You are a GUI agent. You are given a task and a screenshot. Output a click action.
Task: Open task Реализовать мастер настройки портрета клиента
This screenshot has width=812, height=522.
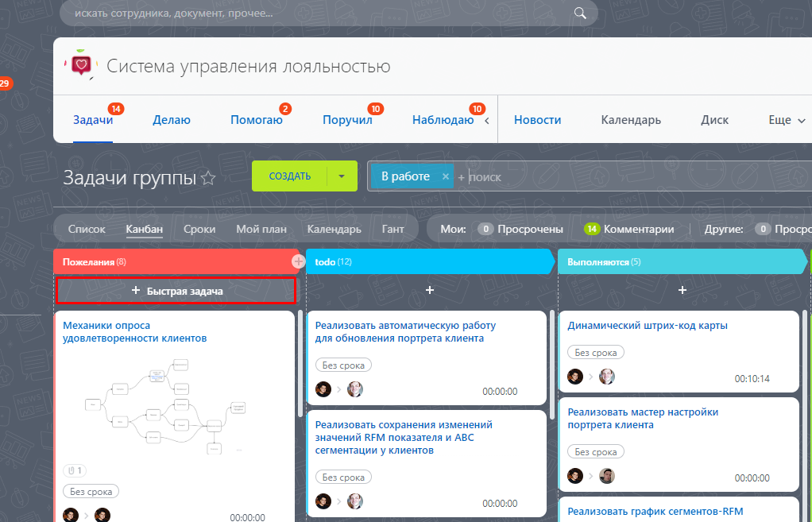point(643,419)
